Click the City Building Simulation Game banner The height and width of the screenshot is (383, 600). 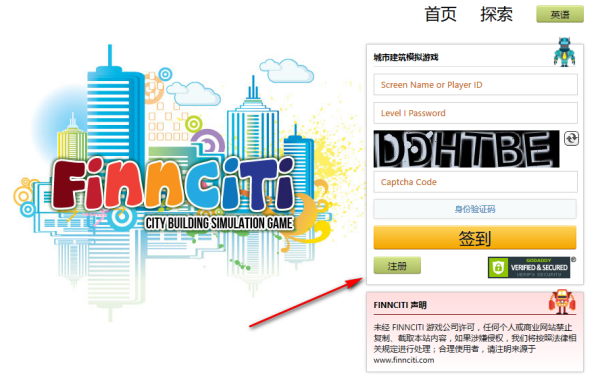[219, 223]
